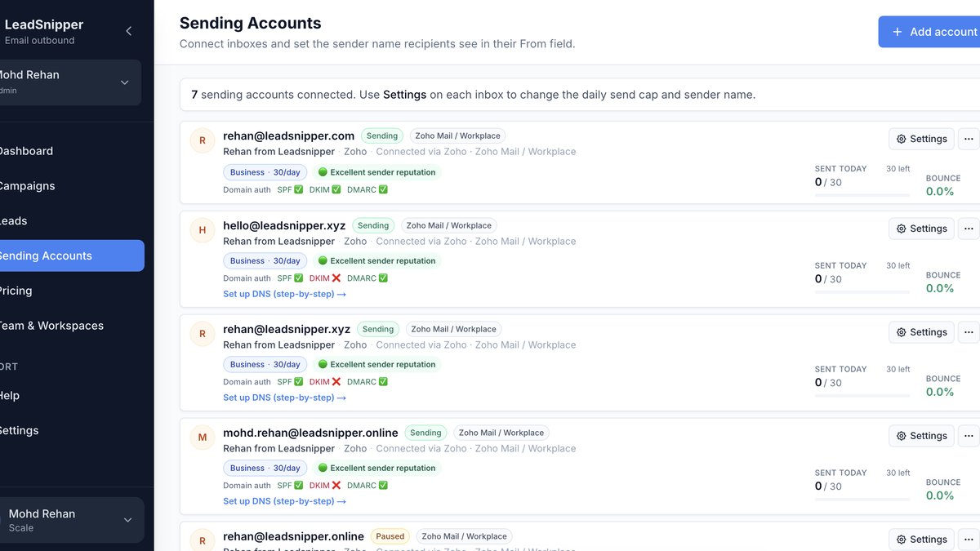The height and width of the screenshot is (551, 980).
Task: Open more options for rehan@leadsnipper.xyz
Action: click(969, 332)
